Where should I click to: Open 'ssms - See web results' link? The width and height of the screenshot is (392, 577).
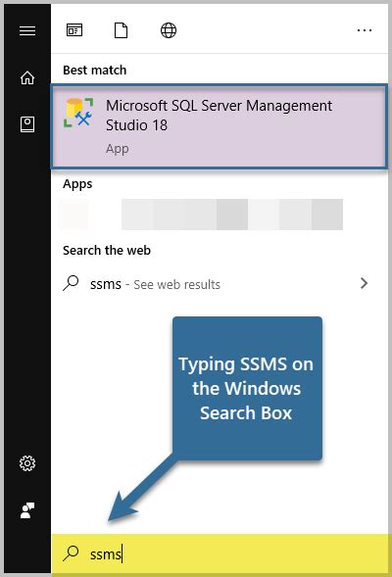155,284
